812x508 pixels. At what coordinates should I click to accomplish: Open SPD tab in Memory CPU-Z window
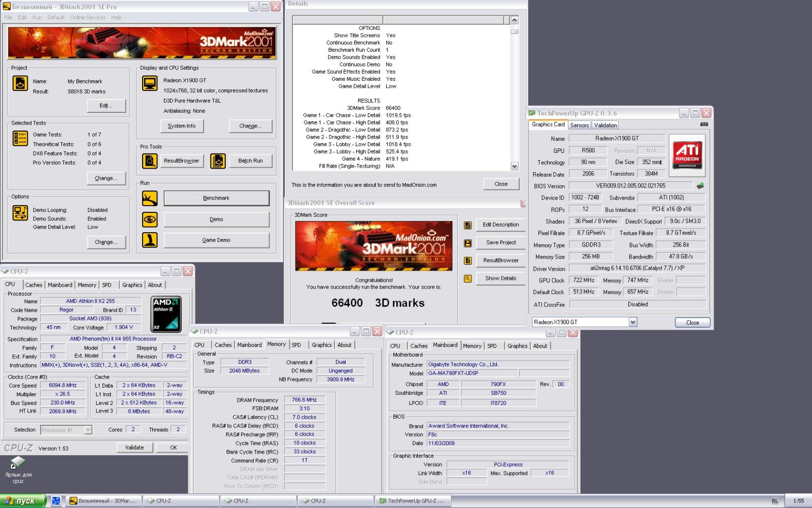pos(296,345)
